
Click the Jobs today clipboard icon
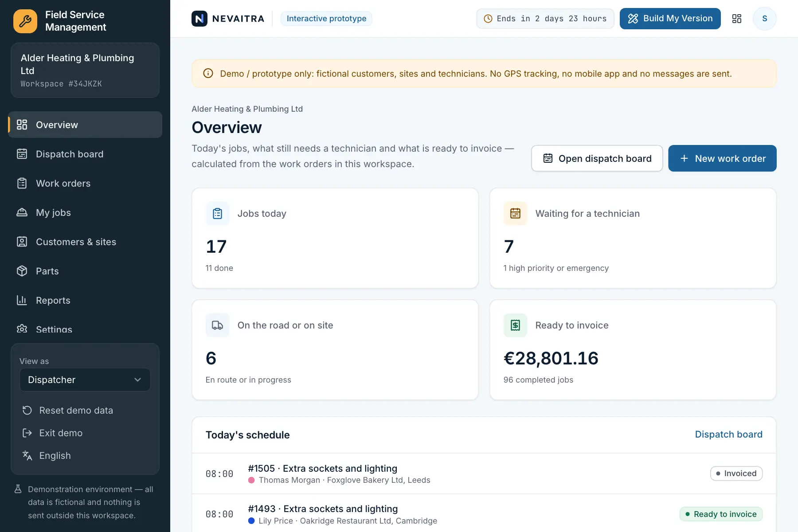[217, 213]
